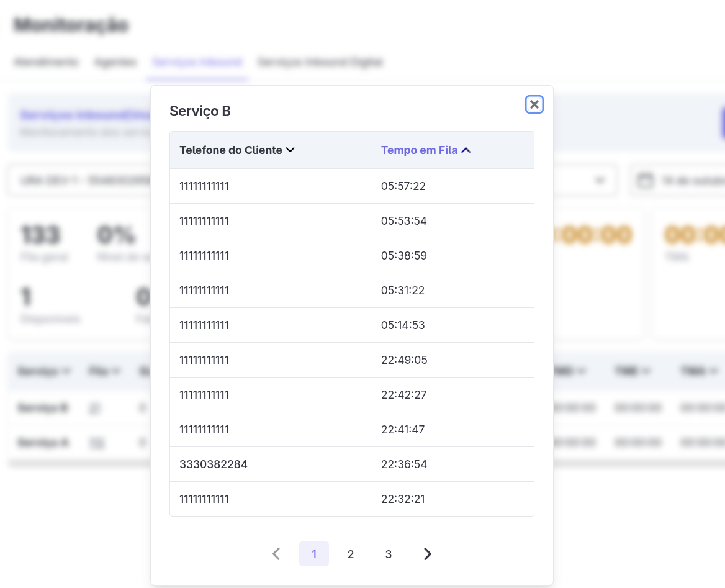Click the queue time 05:38:59 entry
Screen dimensions: 725x588
404,256
